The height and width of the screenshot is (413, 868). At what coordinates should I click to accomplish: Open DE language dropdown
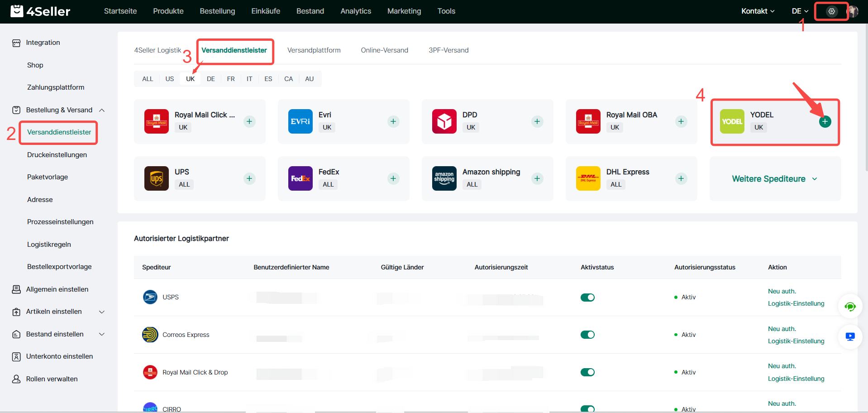click(800, 11)
